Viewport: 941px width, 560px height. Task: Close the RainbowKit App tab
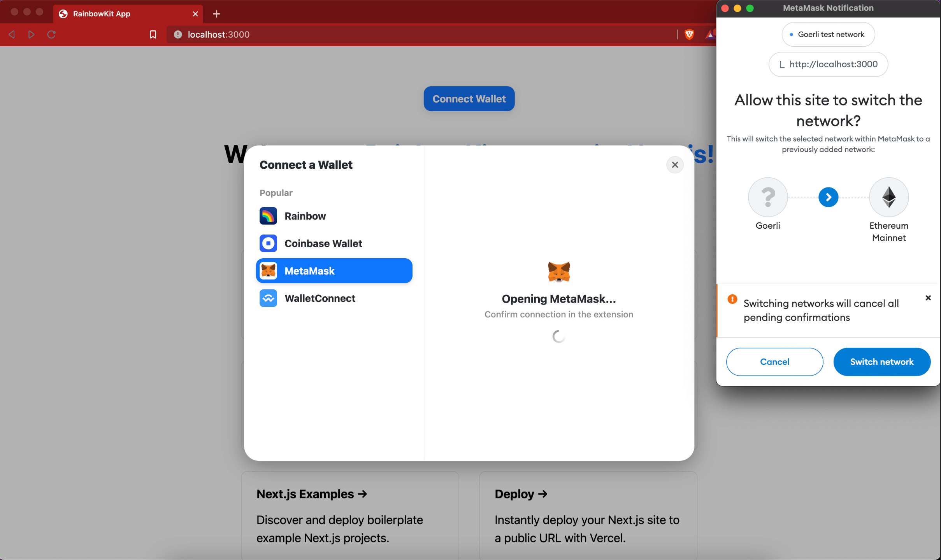pyautogui.click(x=195, y=14)
